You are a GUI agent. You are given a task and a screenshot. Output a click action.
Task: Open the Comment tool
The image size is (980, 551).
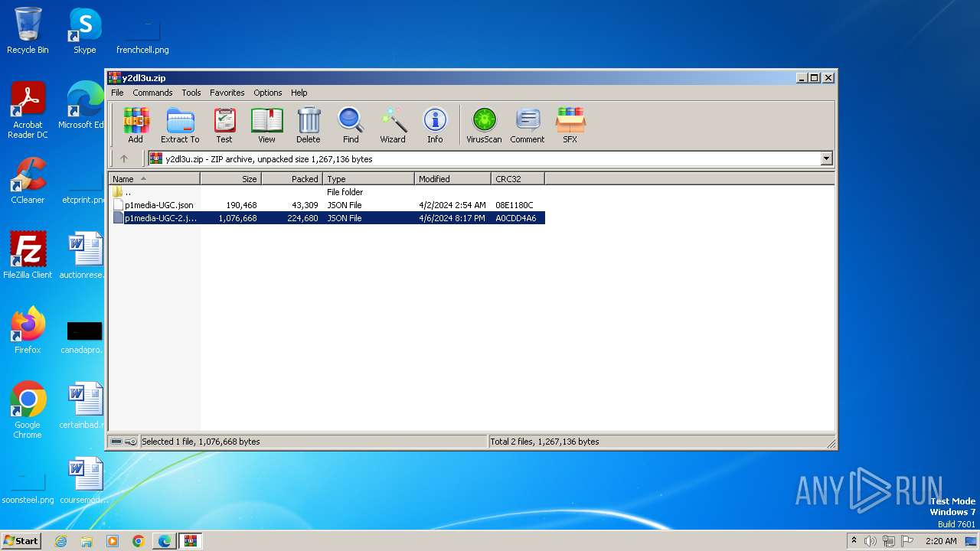[528, 126]
